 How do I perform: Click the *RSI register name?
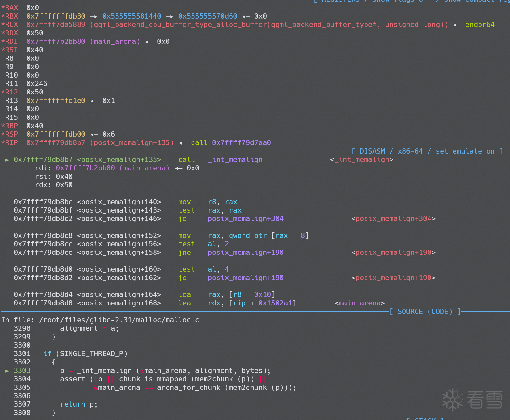tap(10, 50)
